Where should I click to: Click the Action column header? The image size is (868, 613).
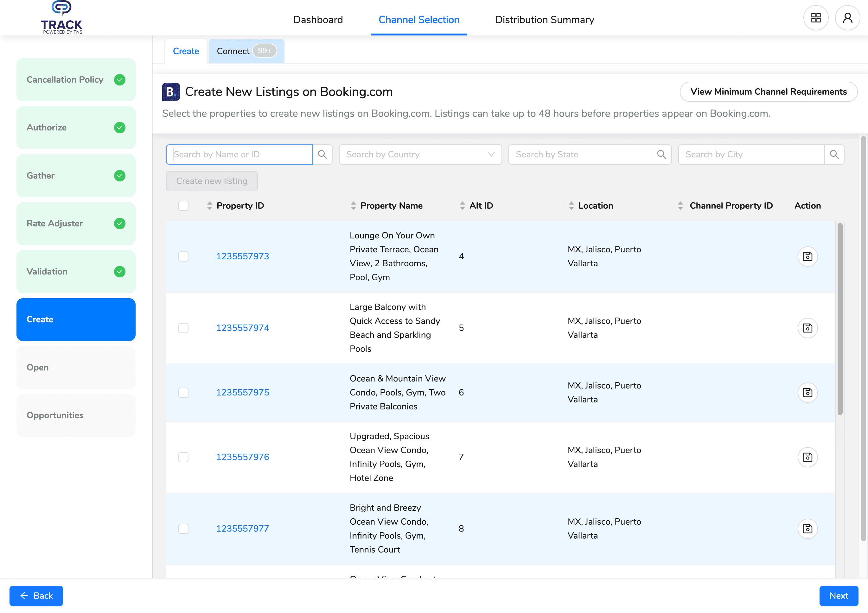coord(807,206)
